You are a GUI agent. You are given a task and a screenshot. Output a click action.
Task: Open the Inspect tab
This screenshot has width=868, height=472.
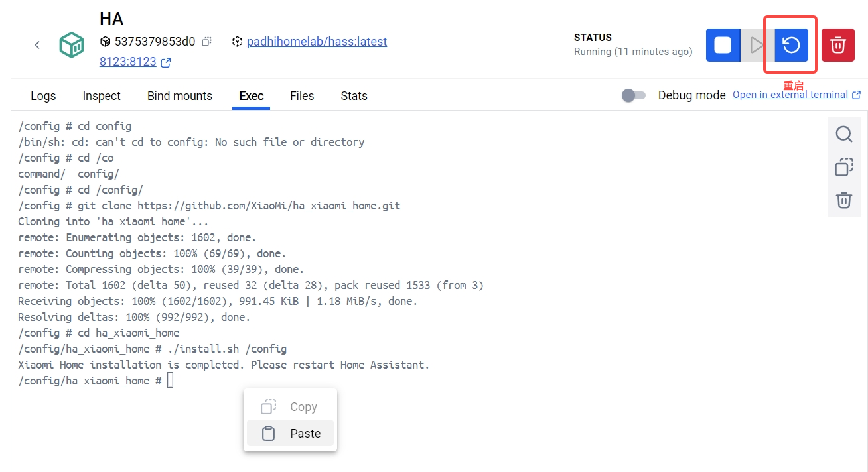102,96
